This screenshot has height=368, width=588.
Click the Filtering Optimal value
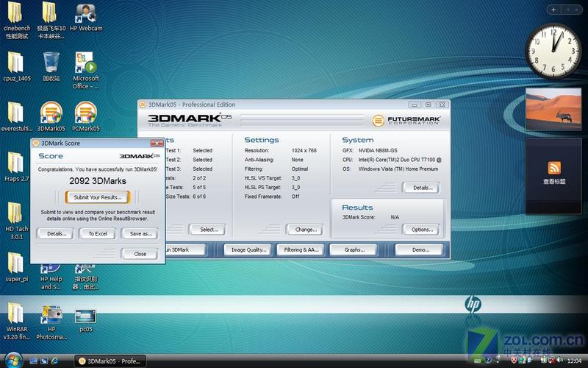(300, 169)
